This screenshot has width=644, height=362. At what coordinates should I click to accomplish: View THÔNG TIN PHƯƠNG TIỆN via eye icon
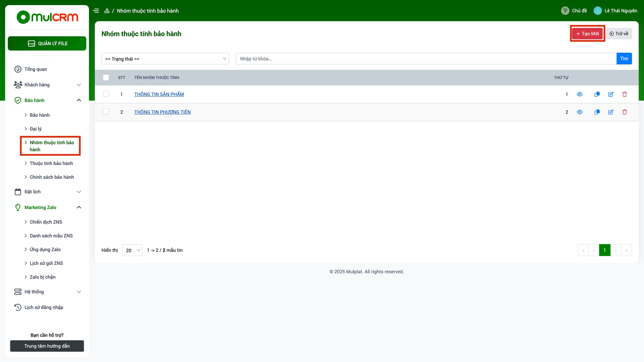point(580,112)
